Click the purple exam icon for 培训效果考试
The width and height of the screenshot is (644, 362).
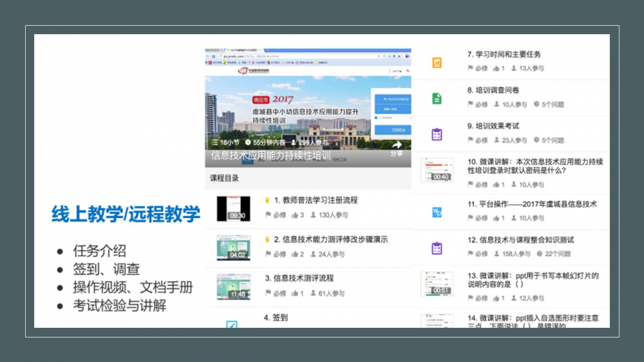[437, 135]
